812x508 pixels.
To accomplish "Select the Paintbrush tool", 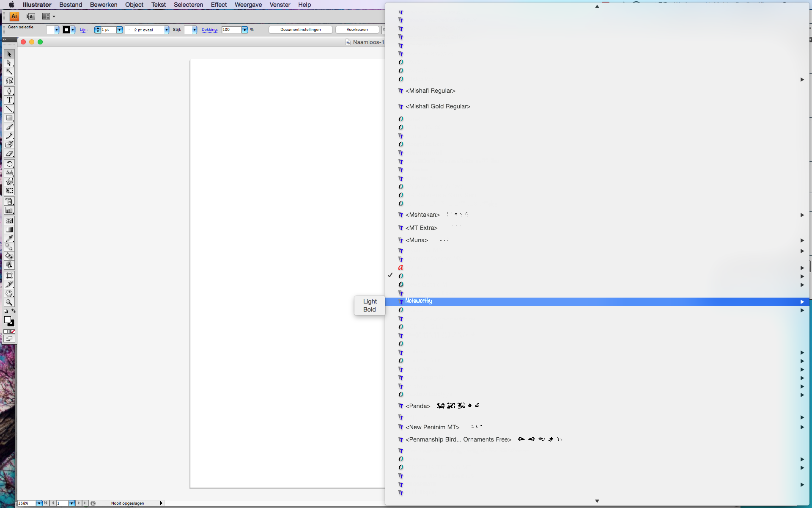I will 9,127.
